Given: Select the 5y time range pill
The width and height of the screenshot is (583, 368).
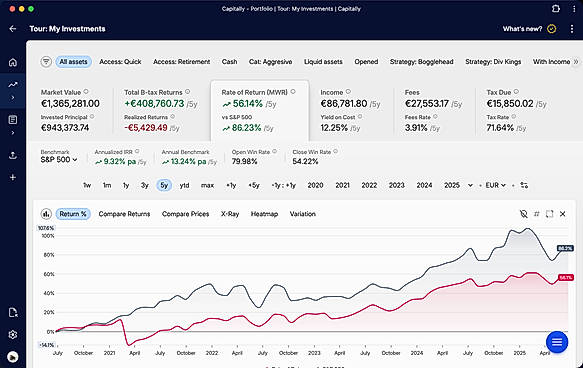Looking at the screenshot, I should [164, 185].
